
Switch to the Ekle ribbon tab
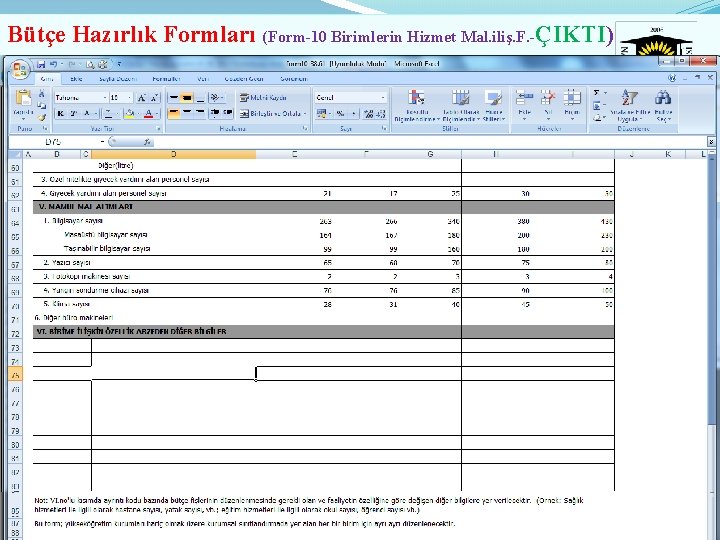click(x=76, y=79)
